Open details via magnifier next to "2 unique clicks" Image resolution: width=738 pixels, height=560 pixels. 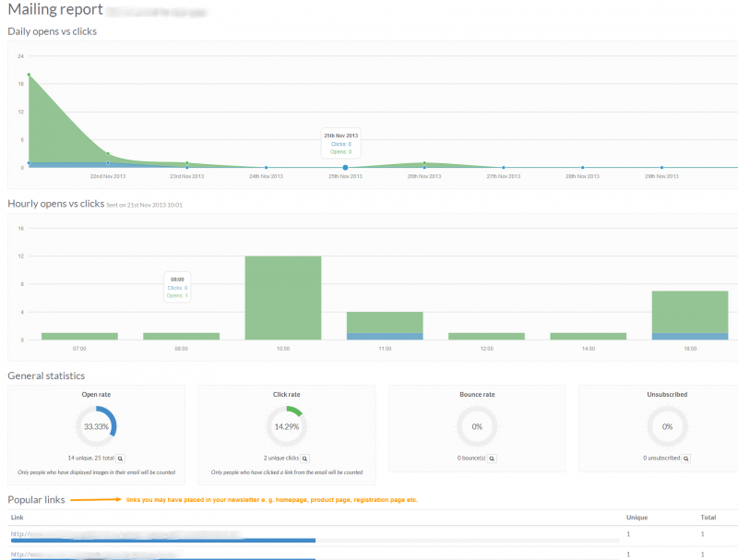[x=305, y=458]
